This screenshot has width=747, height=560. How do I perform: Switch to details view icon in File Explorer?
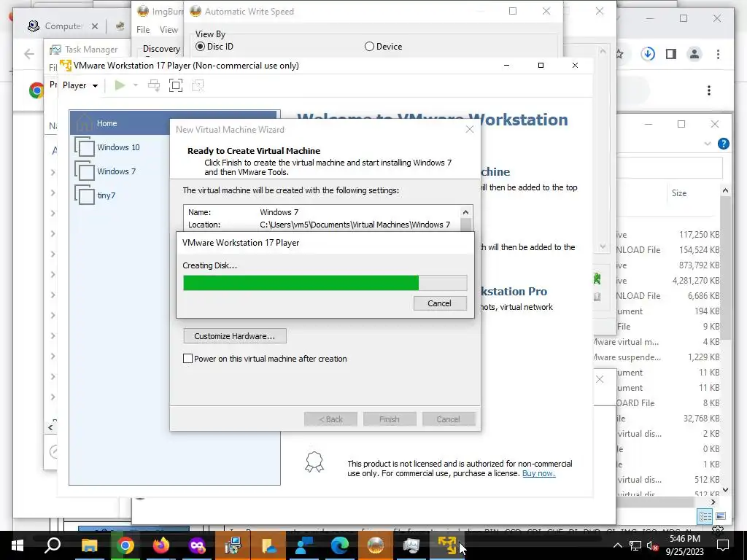pyautogui.click(x=705, y=516)
